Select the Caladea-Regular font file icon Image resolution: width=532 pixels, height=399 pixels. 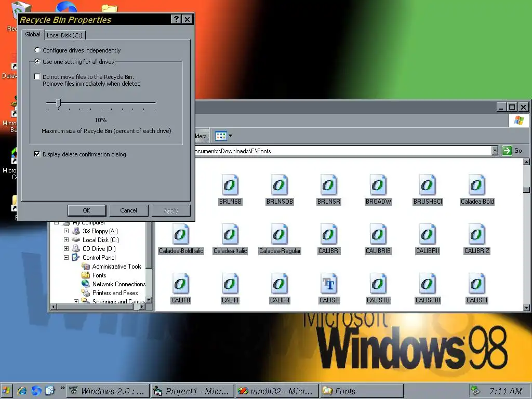280,234
